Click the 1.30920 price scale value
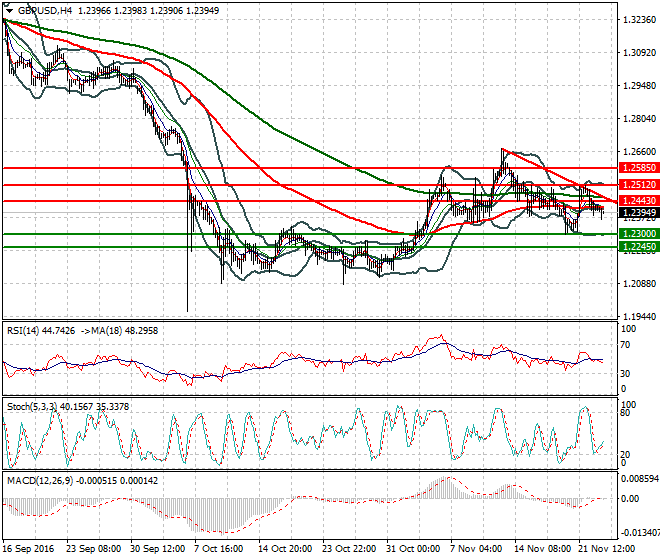 point(639,53)
